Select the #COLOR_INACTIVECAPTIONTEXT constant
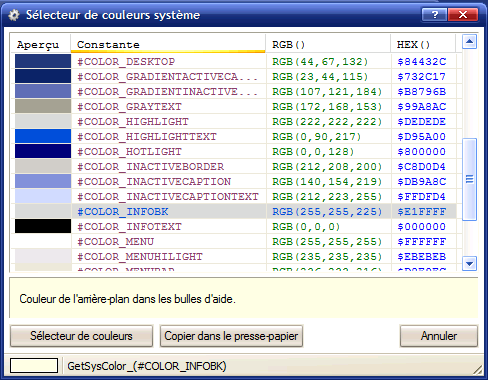 (x=168, y=197)
